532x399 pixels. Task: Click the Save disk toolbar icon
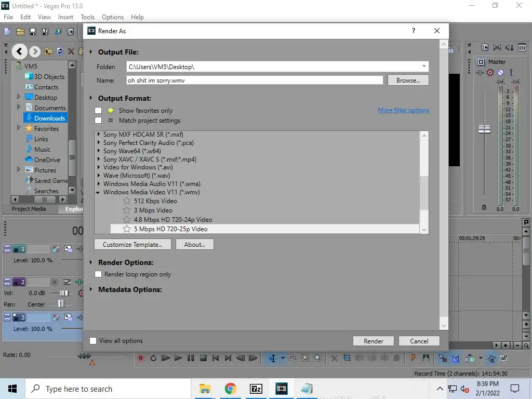(x=33, y=32)
